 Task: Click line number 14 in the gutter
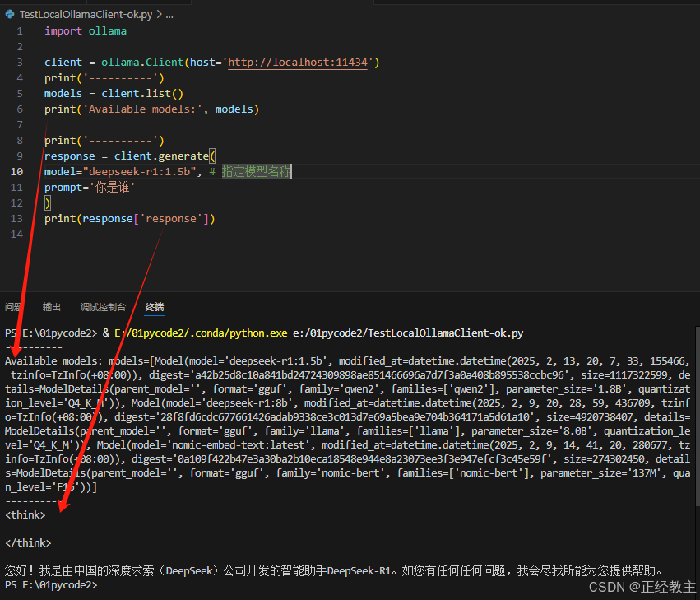pyautogui.click(x=16, y=234)
